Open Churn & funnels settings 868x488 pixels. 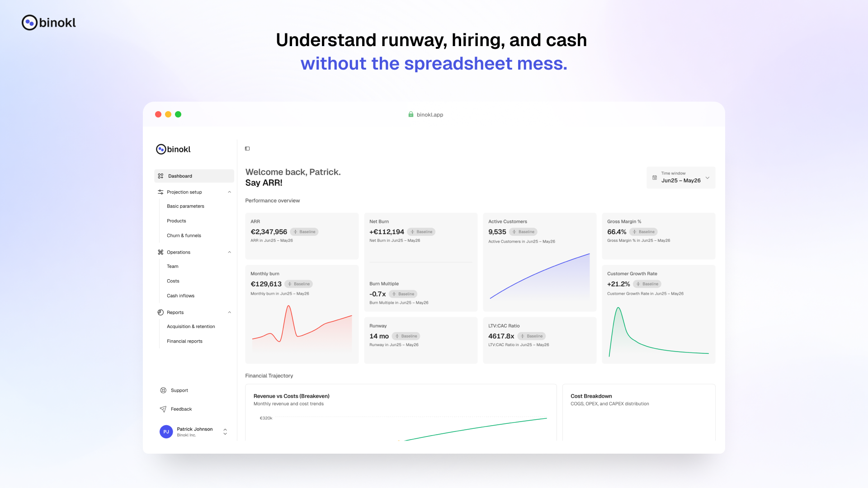(x=184, y=235)
